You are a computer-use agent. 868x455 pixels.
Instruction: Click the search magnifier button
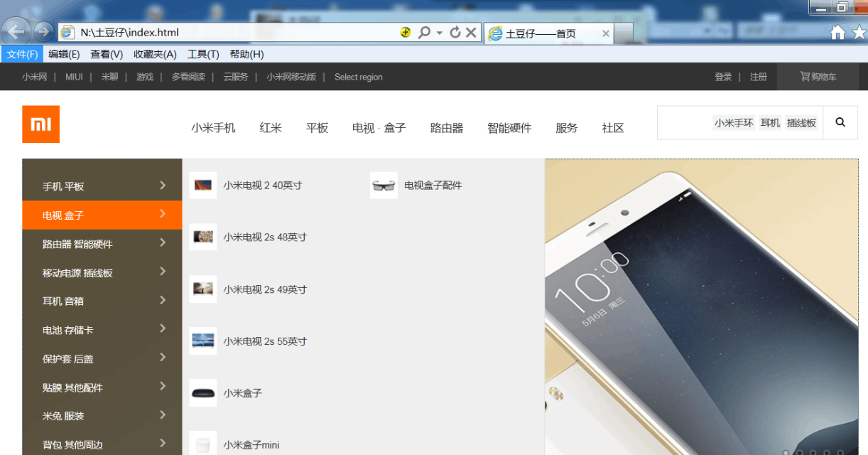point(840,122)
